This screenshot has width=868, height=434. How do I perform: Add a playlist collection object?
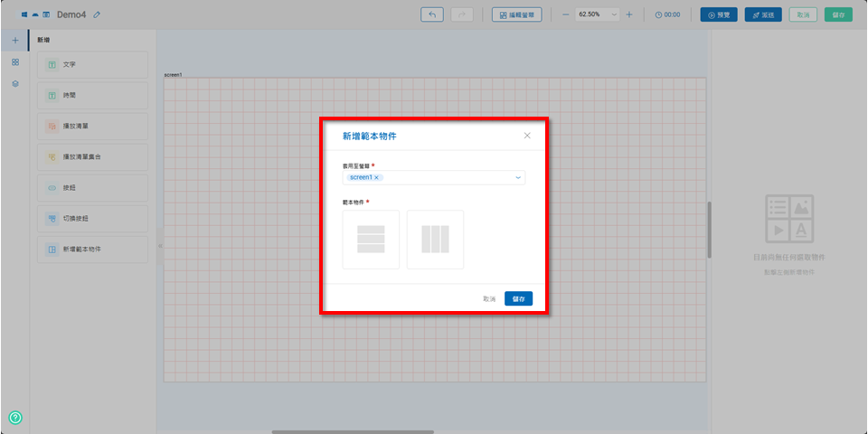pos(92,157)
